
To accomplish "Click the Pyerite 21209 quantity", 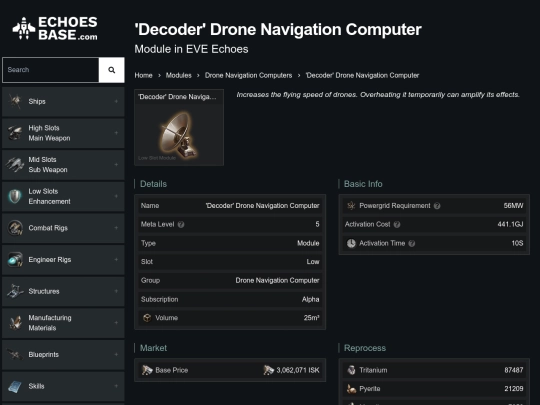I will 514,389.
